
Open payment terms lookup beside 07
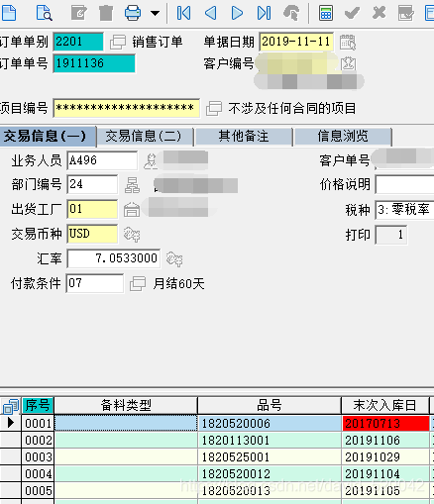(x=138, y=283)
